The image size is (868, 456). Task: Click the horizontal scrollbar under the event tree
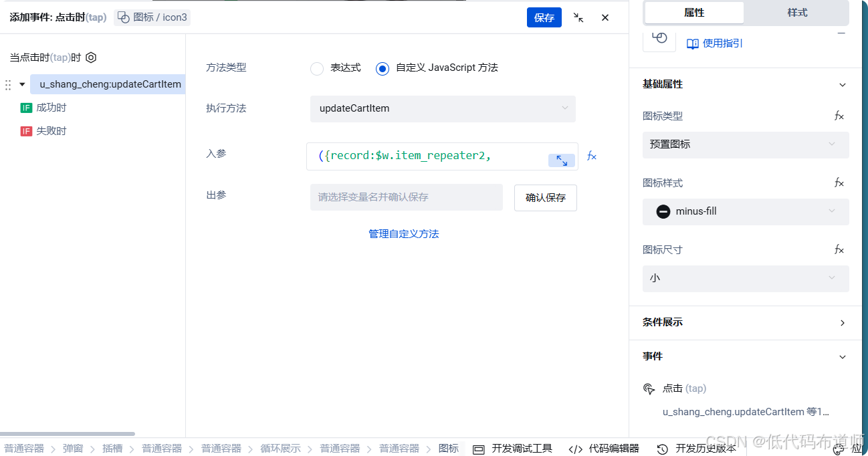tap(68, 434)
